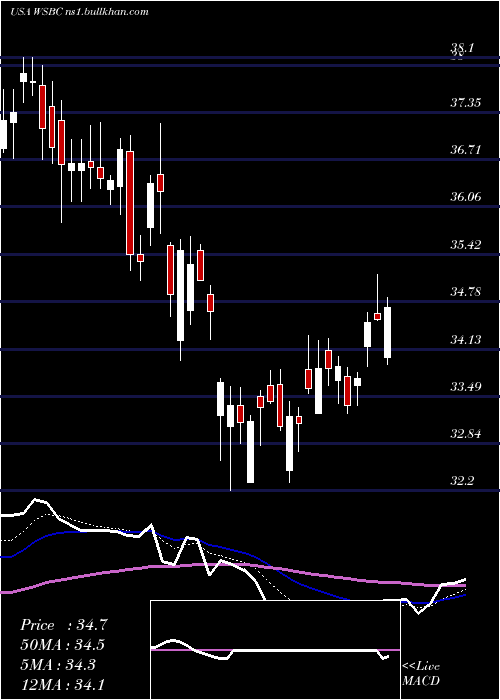Click the 36.06 price axis label
Screen dimensions: 500x700
[466, 197]
